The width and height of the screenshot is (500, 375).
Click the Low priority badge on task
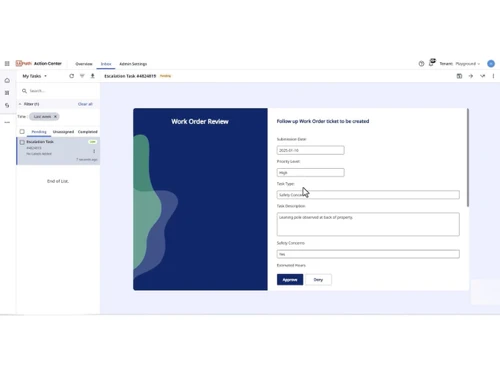point(92,142)
